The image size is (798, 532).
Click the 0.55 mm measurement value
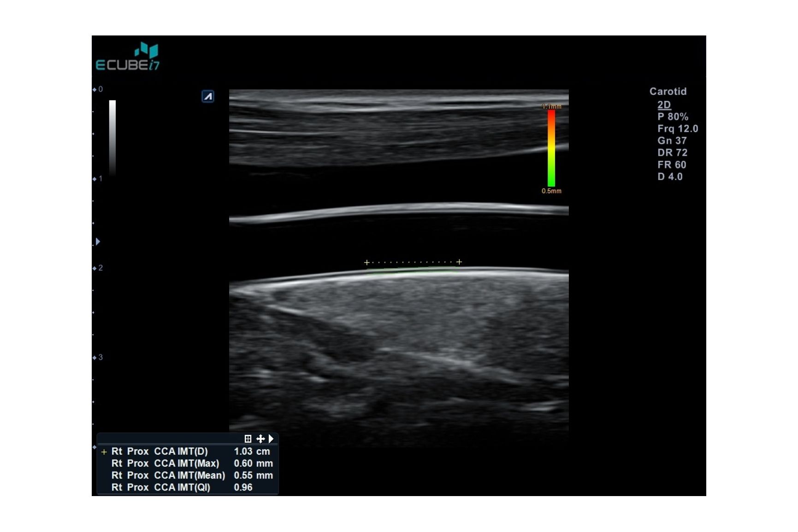pyautogui.click(x=253, y=475)
